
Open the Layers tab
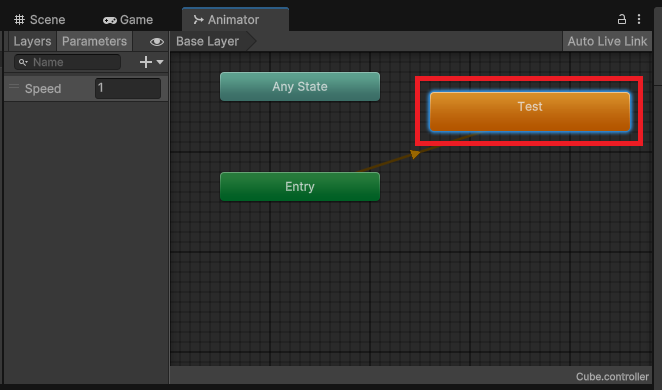coord(32,41)
